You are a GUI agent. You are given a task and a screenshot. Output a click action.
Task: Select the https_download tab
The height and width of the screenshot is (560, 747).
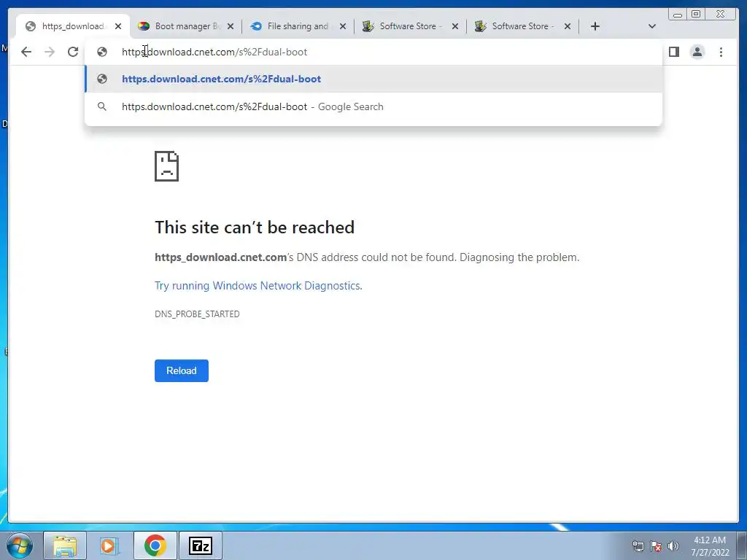(73, 26)
